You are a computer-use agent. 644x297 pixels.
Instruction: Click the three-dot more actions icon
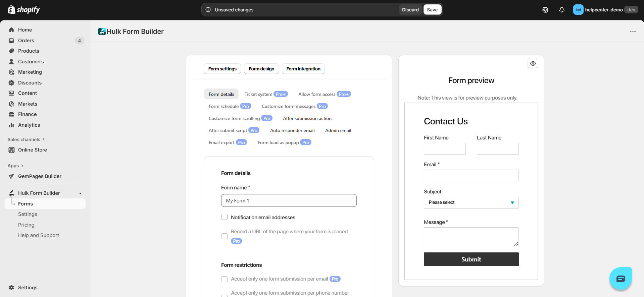pyautogui.click(x=633, y=32)
